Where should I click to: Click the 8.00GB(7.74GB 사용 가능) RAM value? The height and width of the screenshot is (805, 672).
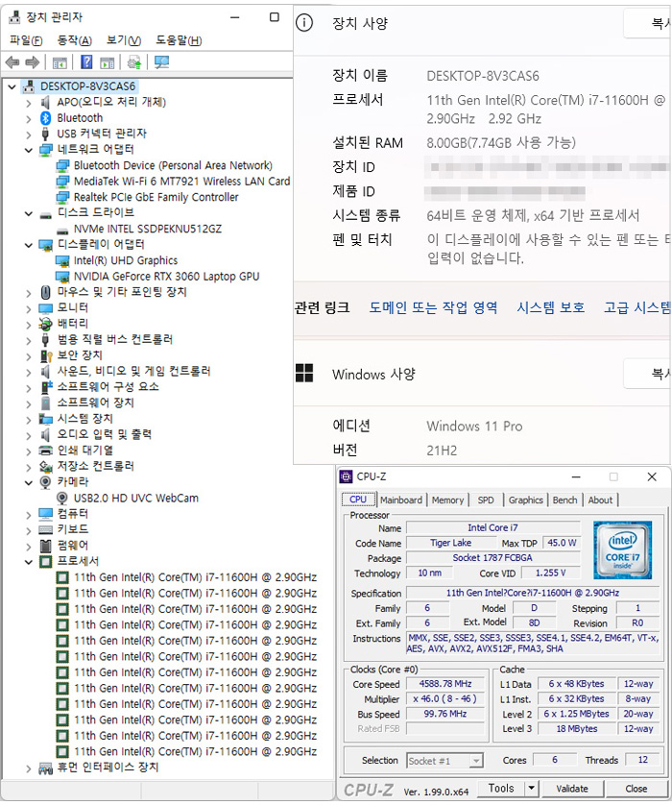[501, 143]
